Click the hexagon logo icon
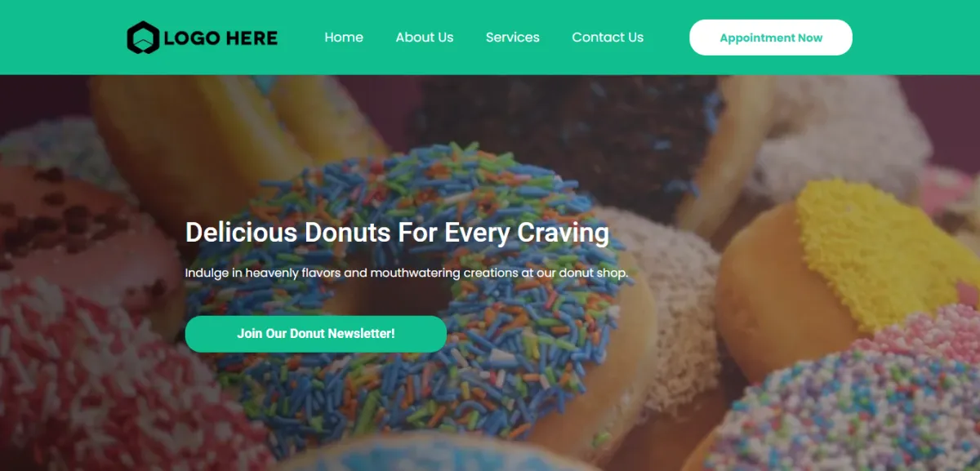The width and height of the screenshot is (980, 471). click(143, 38)
